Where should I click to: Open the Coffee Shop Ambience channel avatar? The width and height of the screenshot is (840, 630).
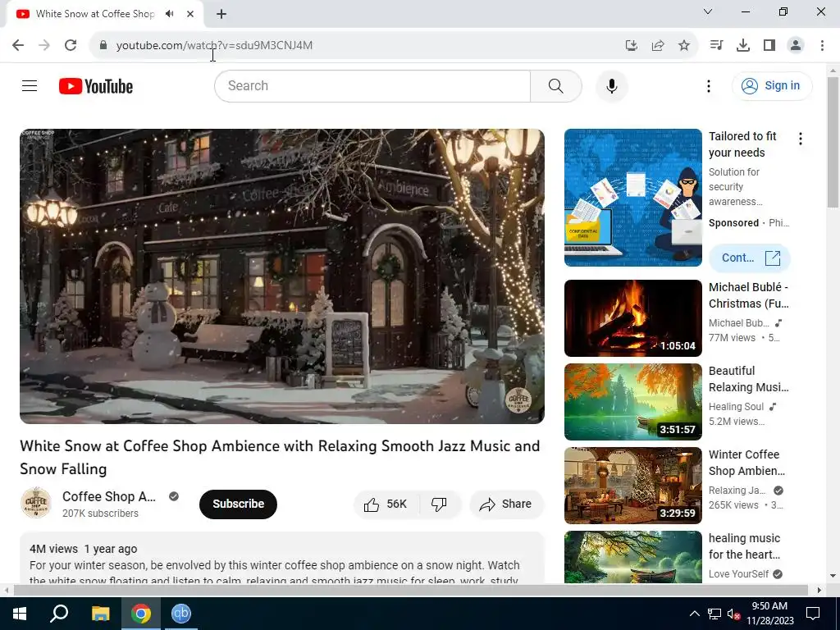pyautogui.click(x=36, y=503)
